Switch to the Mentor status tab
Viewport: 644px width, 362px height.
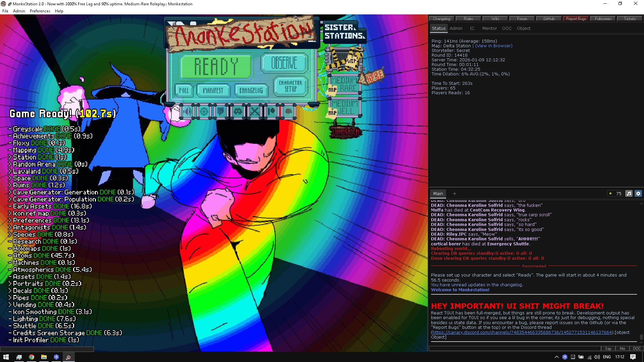tap(489, 28)
